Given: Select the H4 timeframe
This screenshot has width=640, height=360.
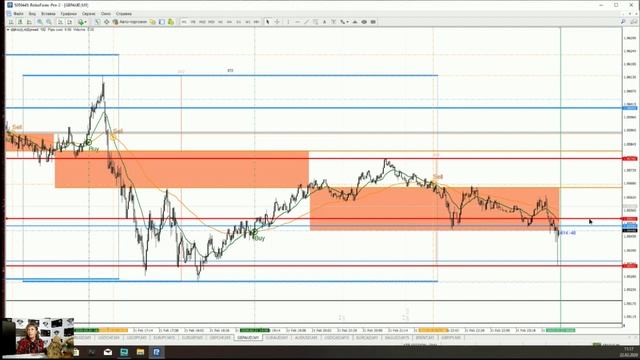Looking at the screenshot, I should [229, 22].
